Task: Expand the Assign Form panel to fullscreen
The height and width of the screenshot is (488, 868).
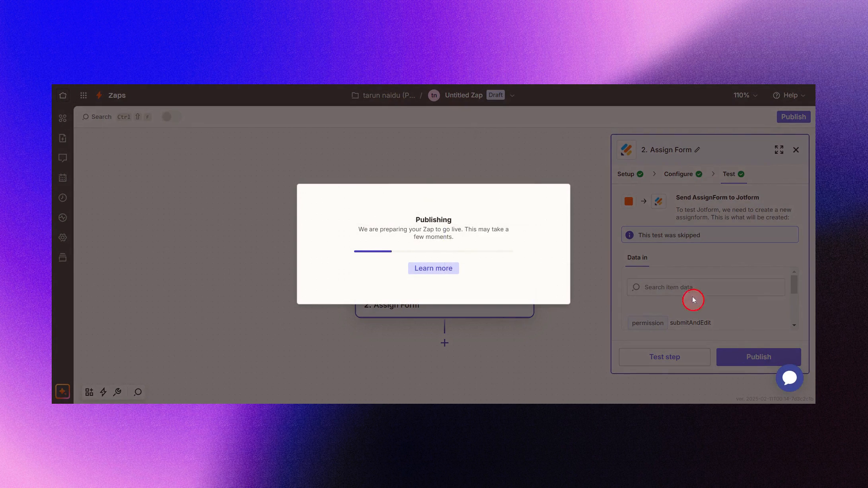Action: (x=779, y=149)
